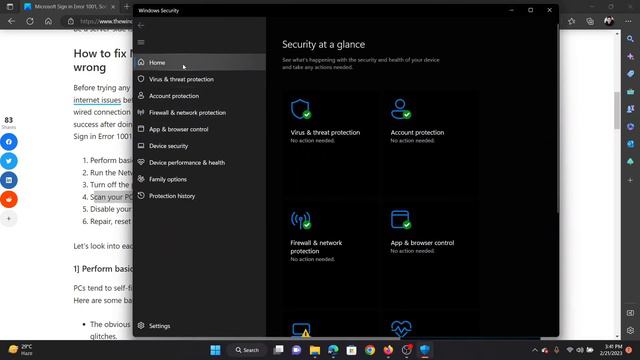Open the Edge settings and more menu
The height and width of the screenshot is (360, 640).
[x=628, y=21]
